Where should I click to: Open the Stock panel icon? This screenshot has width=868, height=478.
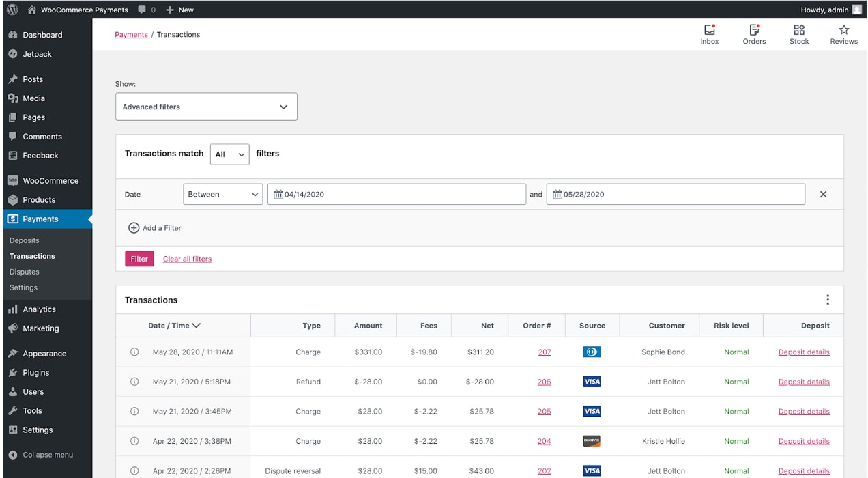click(799, 30)
